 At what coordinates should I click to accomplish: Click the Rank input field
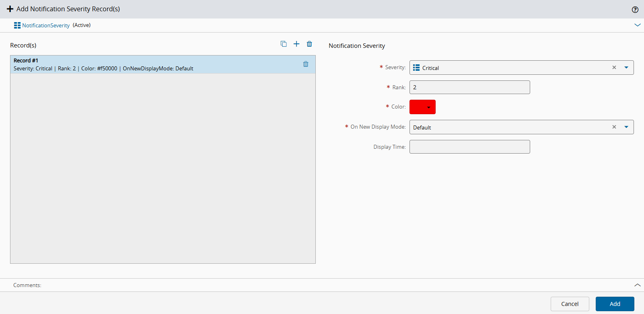coord(470,87)
